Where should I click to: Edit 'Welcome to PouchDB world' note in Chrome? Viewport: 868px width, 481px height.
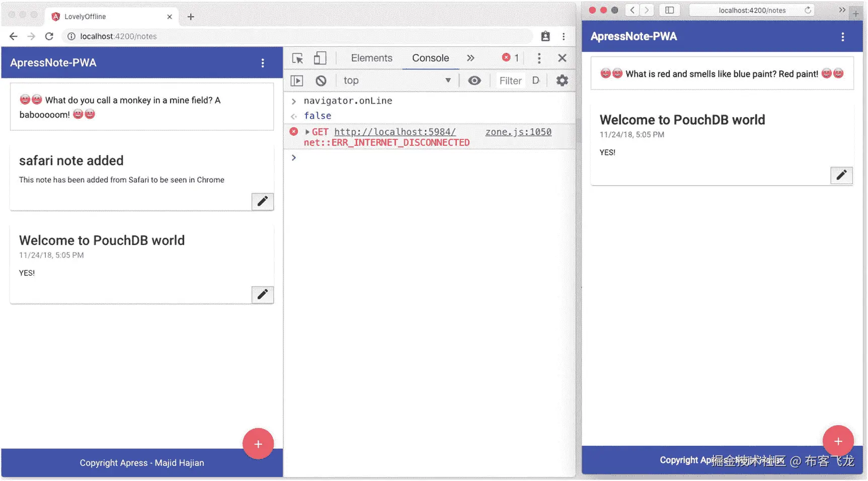pos(263,294)
